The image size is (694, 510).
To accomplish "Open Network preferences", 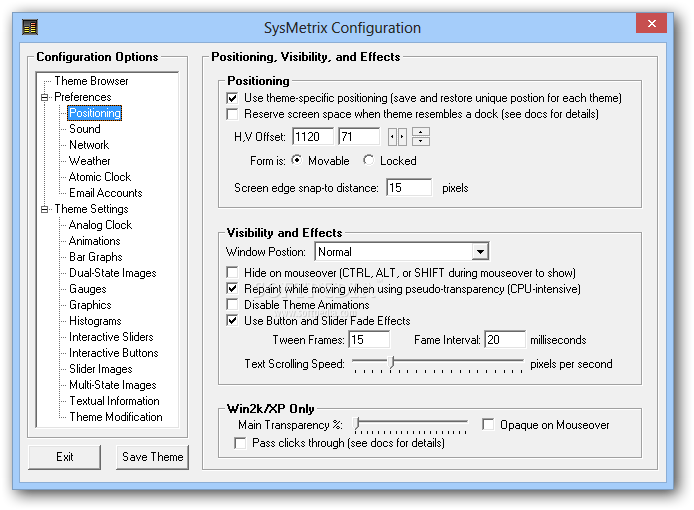I will [x=89, y=145].
